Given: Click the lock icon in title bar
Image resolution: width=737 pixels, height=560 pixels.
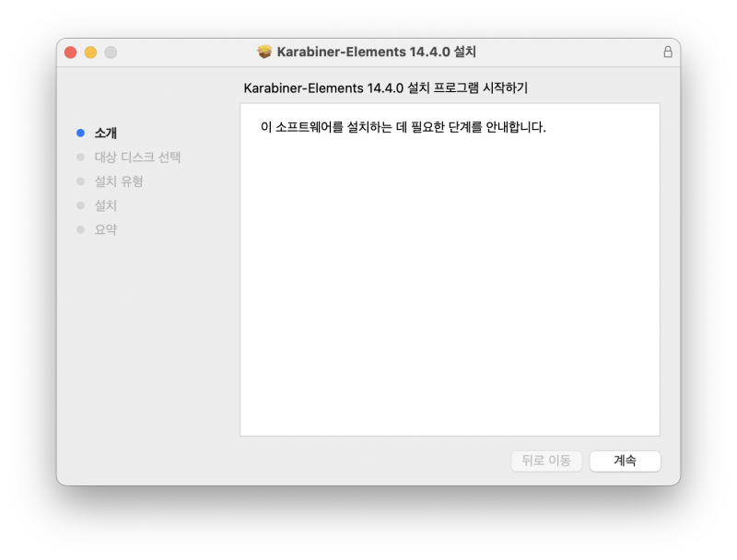Looking at the screenshot, I should pos(667,52).
